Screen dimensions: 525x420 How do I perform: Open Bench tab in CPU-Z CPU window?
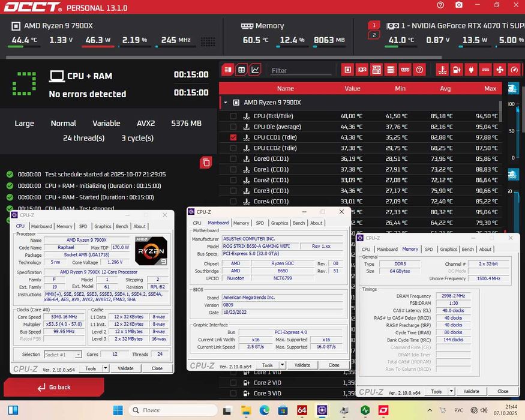click(x=122, y=226)
